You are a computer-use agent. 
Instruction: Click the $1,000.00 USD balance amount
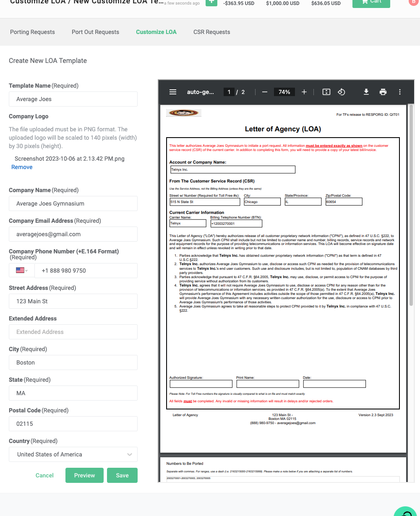pos(283,3)
